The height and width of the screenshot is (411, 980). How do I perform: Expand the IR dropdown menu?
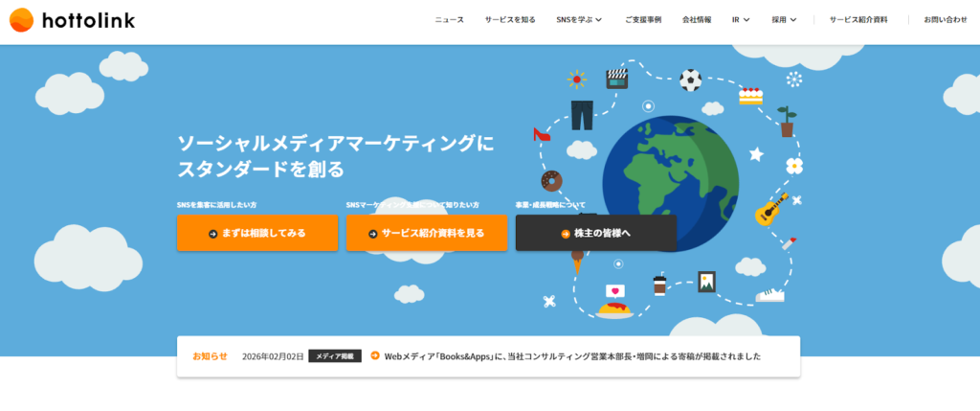pos(740,20)
